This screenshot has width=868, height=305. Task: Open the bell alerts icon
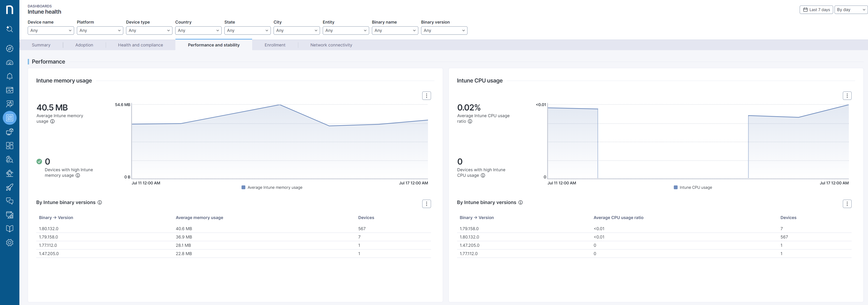point(9,76)
